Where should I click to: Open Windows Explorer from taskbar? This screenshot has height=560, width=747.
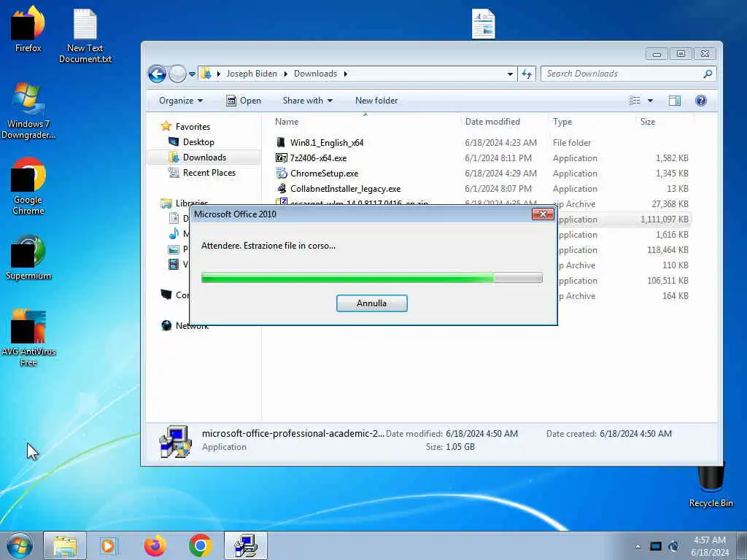click(65, 545)
